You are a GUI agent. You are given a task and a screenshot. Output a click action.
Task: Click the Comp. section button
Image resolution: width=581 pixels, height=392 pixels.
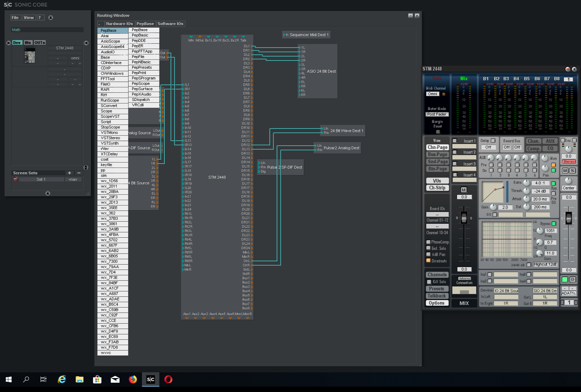pyautogui.click(x=534, y=149)
